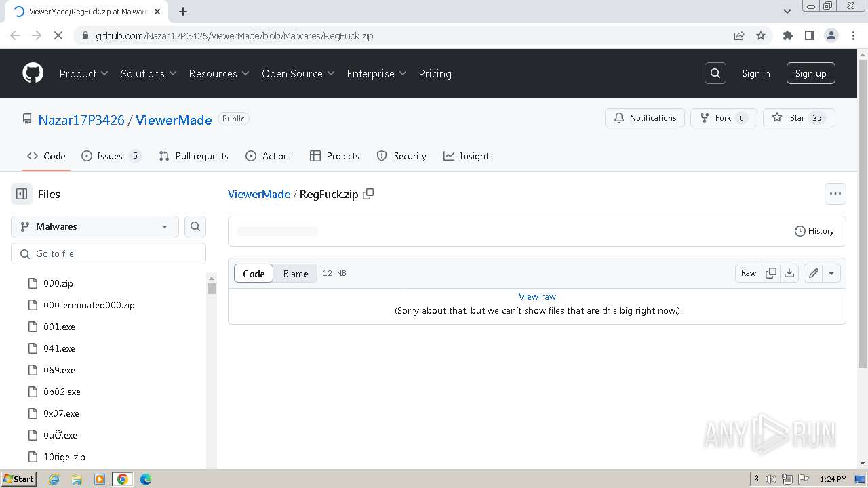
Task: Star this repository button
Action: tap(799, 118)
